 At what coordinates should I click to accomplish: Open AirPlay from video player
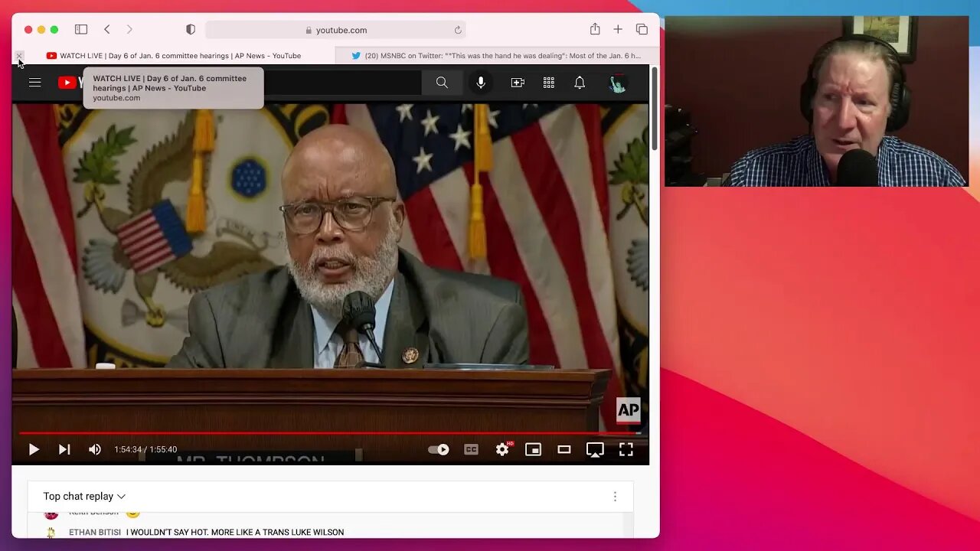pyautogui.click(x=595, y=450)
